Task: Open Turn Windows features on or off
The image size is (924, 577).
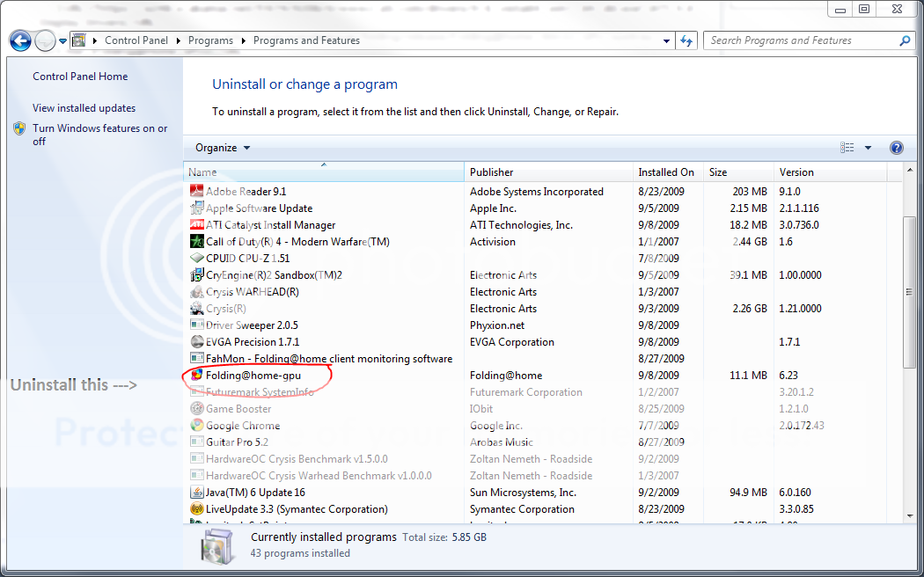Action: 100,135
